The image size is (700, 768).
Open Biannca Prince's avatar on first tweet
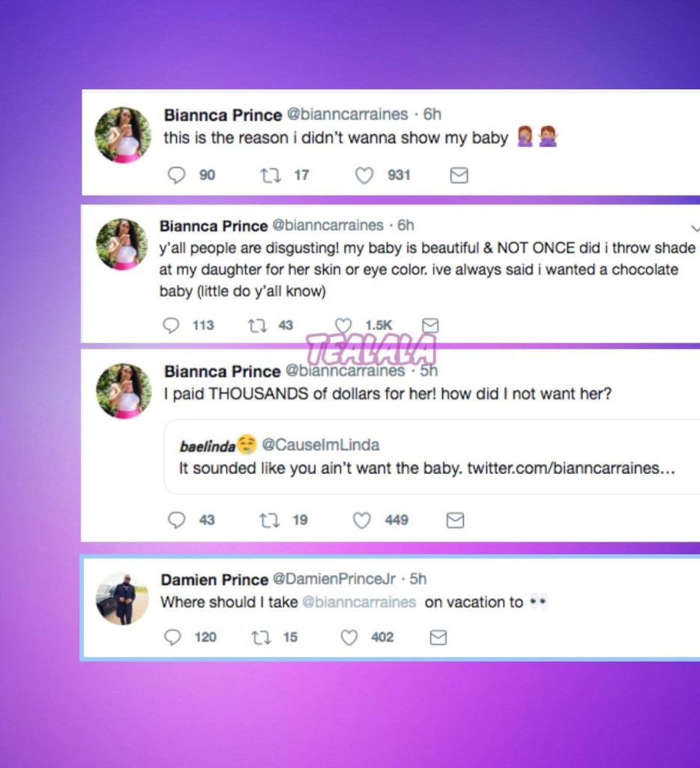click(x=123, y=135)
